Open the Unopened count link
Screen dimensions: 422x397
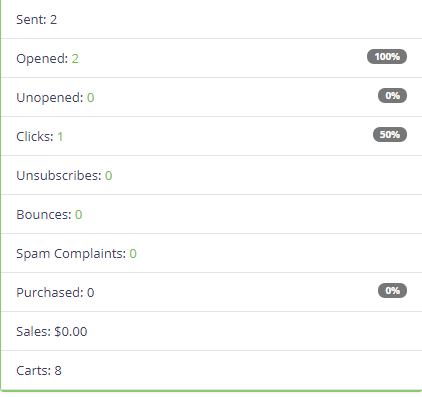[90, 98]
